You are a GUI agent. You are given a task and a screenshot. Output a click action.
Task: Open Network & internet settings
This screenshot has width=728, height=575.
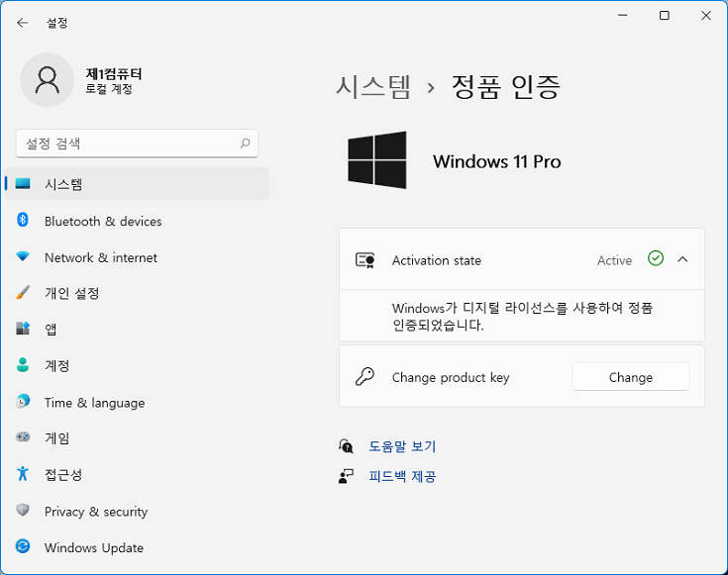pyautogui.click(x=137, y=257)
